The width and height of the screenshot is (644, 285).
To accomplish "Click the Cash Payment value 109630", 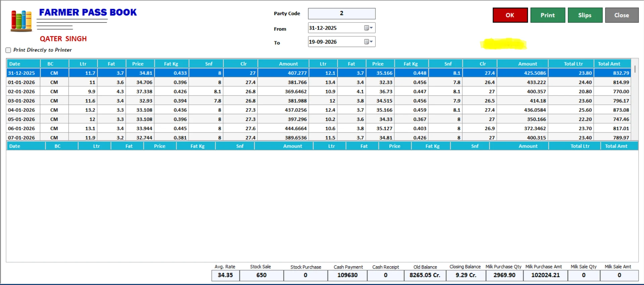I will coord(347,275).
